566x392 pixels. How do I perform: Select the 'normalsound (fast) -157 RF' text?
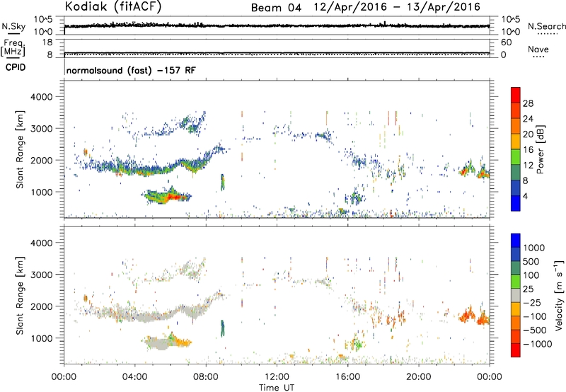click(131, 70)
